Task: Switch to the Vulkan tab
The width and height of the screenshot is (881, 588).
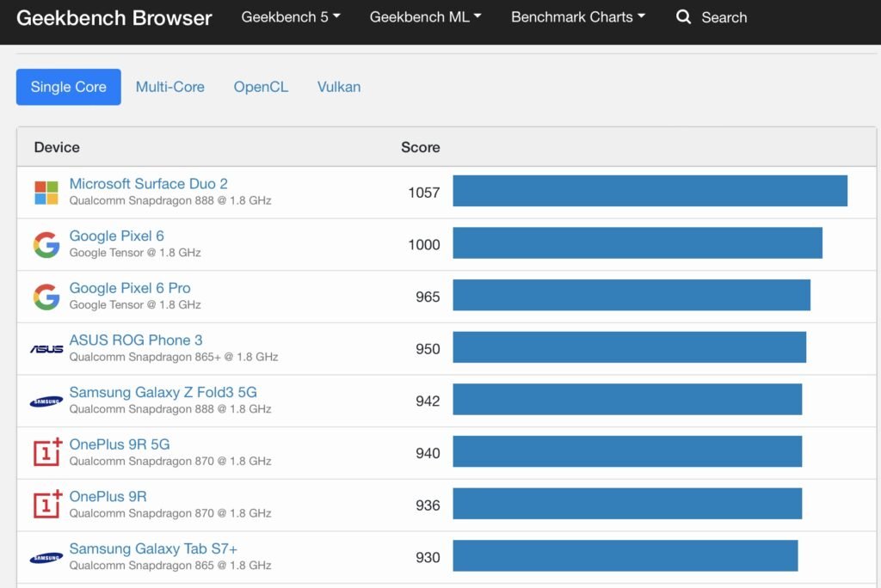Action: pos(339,87)
